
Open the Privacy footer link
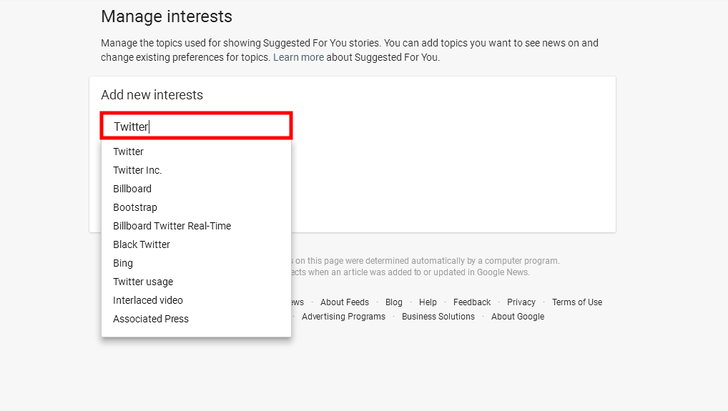[521, 302]
